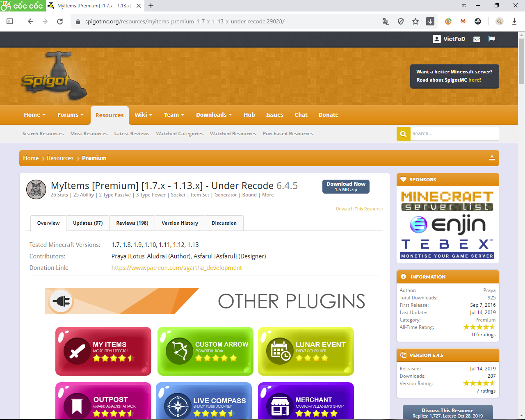The image size is (525, 420).
Task: Open the Live Compass plugin banner
Action: 204,401
